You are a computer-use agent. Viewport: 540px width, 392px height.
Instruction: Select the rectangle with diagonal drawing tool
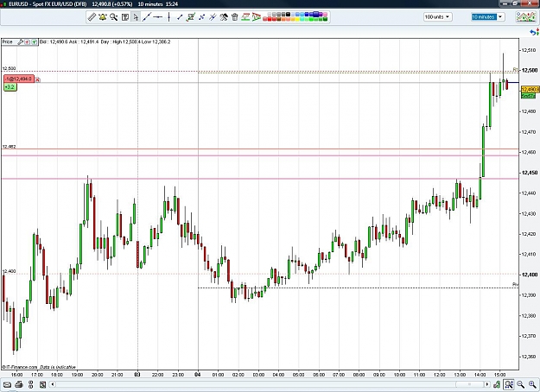(190, 17)
